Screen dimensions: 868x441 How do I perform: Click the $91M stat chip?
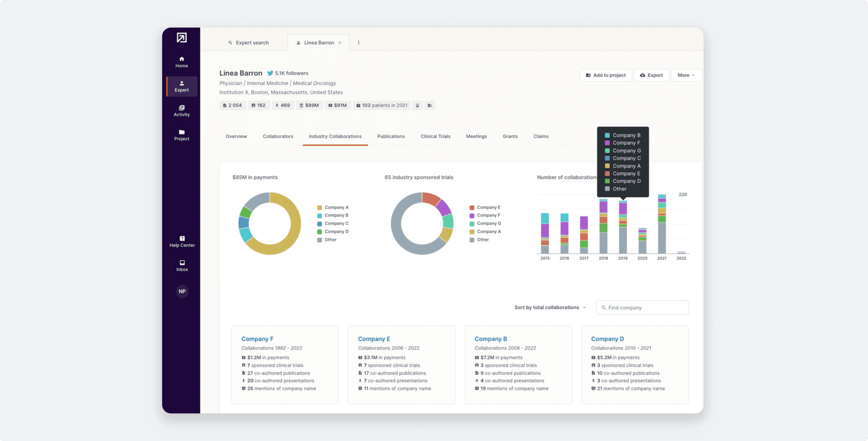[337, 106]
